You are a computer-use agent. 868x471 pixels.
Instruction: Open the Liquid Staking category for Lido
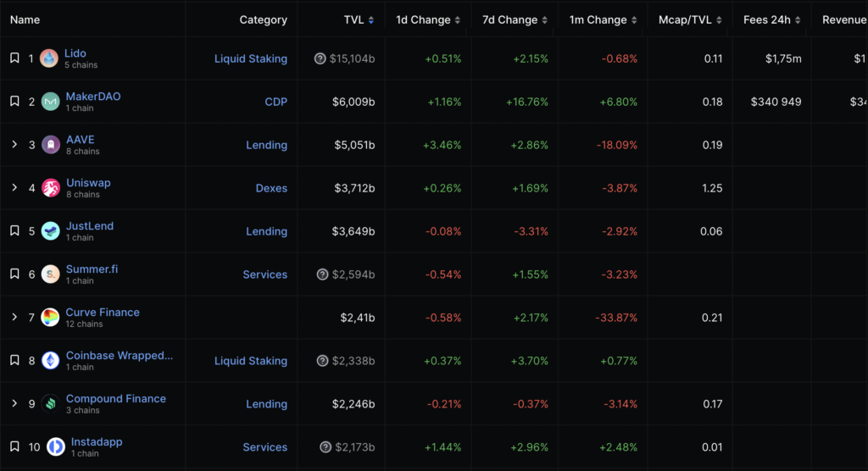click(250, 58)
